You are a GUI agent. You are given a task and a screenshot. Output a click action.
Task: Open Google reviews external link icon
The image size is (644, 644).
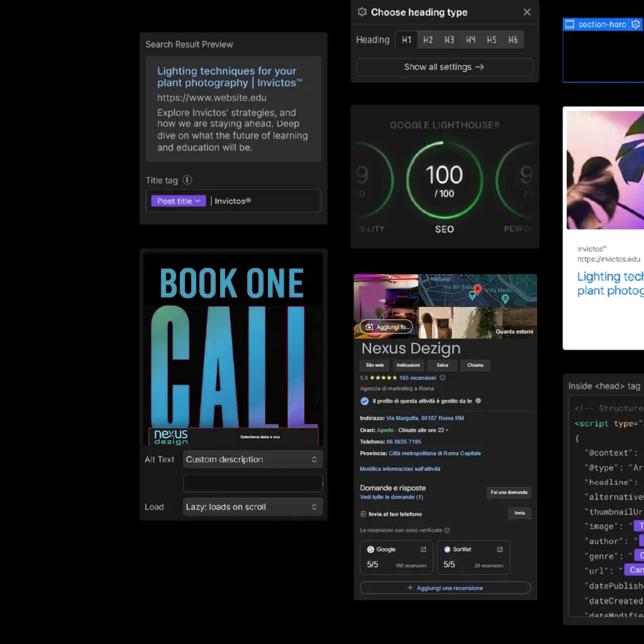tap(423, 550)
